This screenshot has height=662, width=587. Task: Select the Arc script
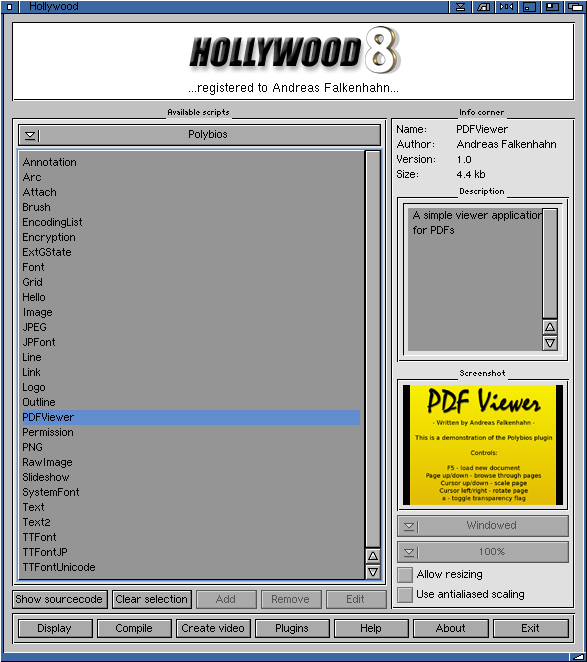click(x=191, y=177)
